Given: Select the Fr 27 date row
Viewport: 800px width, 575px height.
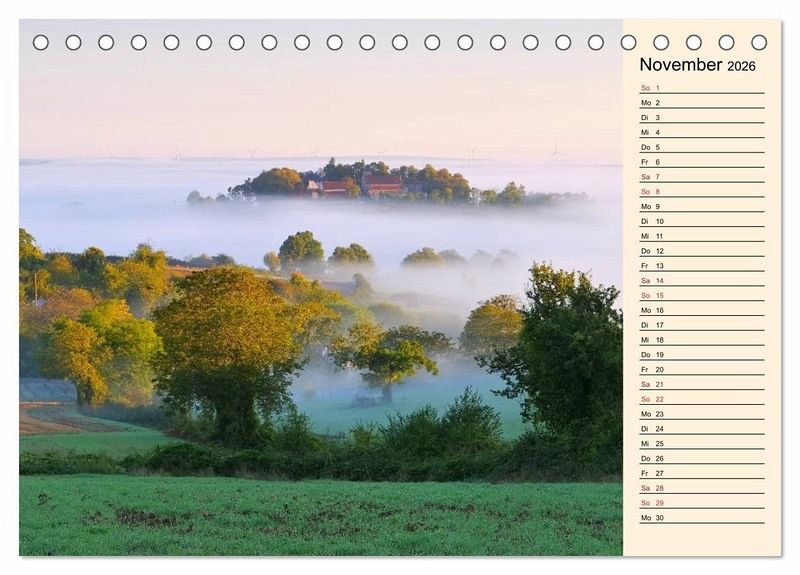Looking at the screenshot, I should 701,473.
